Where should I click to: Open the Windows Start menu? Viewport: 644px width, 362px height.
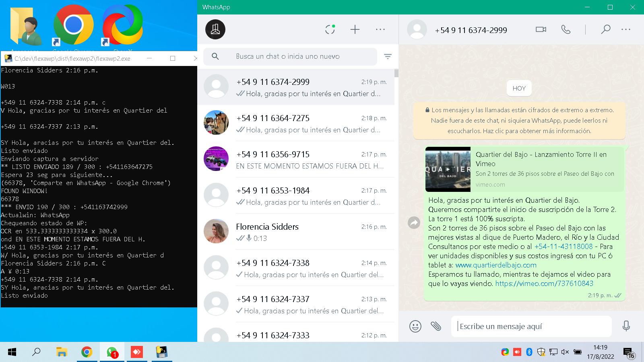(x=12, y=352)
